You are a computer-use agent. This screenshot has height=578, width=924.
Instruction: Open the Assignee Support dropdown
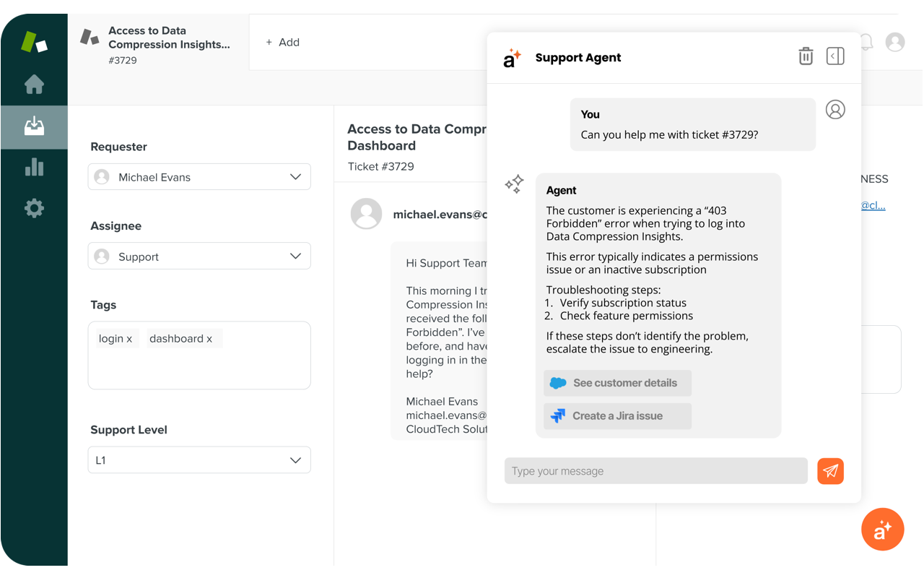coord(199,256)
